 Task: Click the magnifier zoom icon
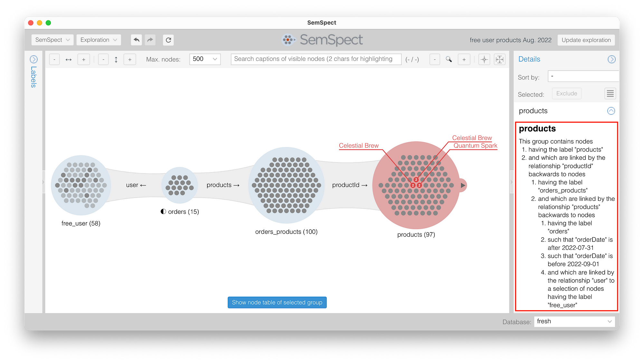(449, 59)
